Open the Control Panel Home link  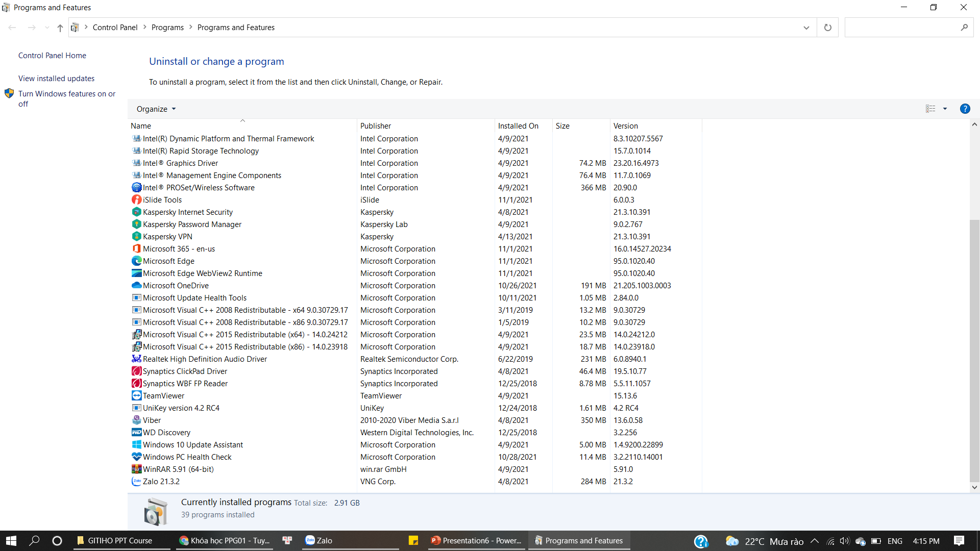52,56
